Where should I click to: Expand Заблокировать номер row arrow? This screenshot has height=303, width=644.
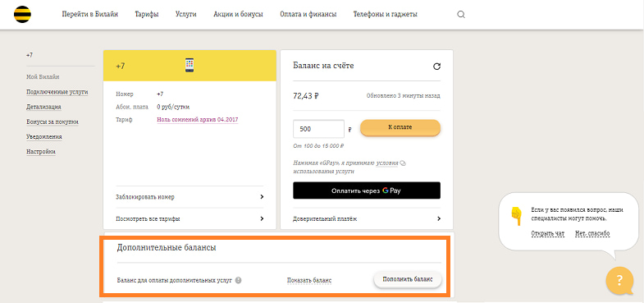pyautogui.click(x=262, y=197)
